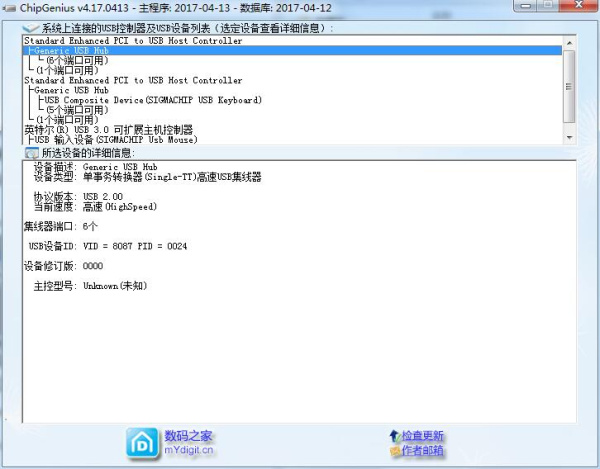600x469 pixels.
Task: Open the 作者邮箱 link
Action: click(423, 452)
